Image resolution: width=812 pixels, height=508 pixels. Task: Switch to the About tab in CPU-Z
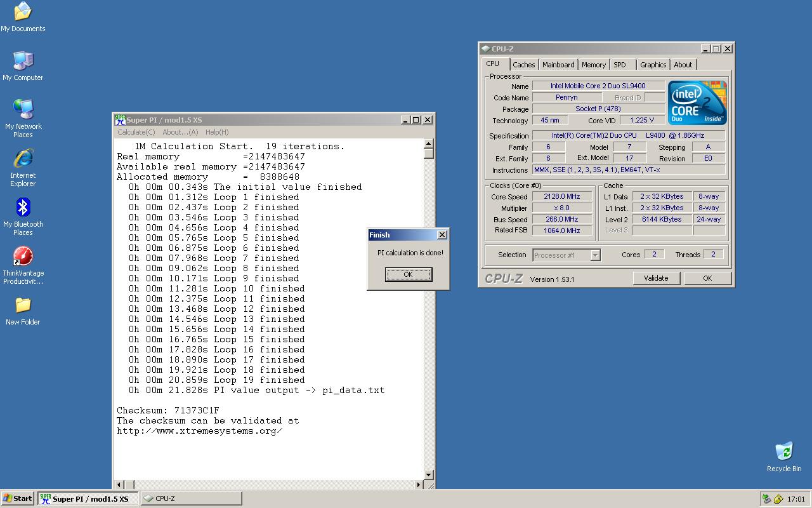tap(683, 65)
